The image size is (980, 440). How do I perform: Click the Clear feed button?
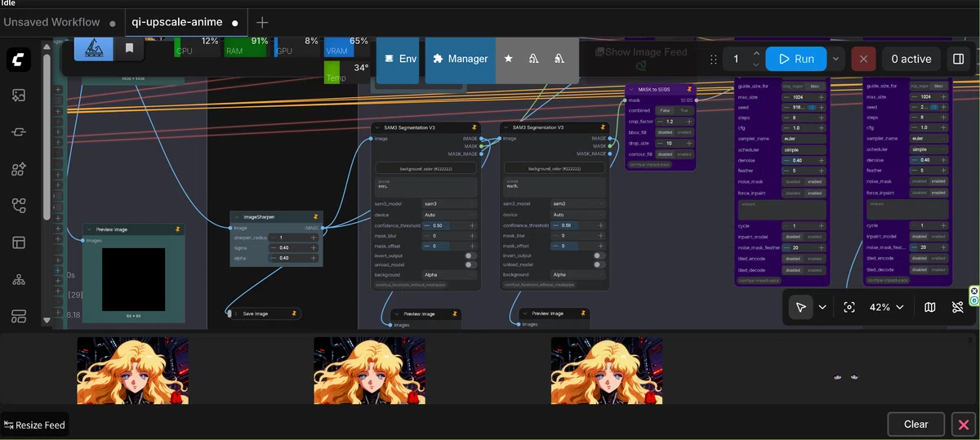pos(916,424)
